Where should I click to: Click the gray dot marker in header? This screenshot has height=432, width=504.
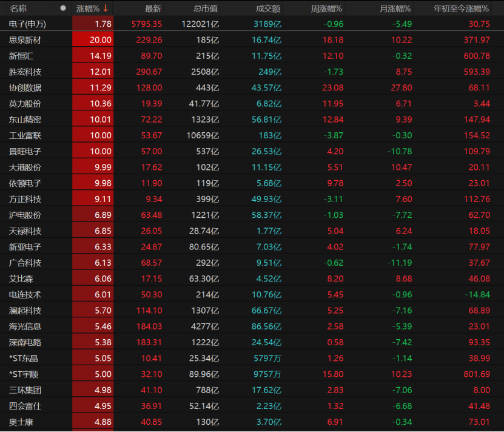63,8
